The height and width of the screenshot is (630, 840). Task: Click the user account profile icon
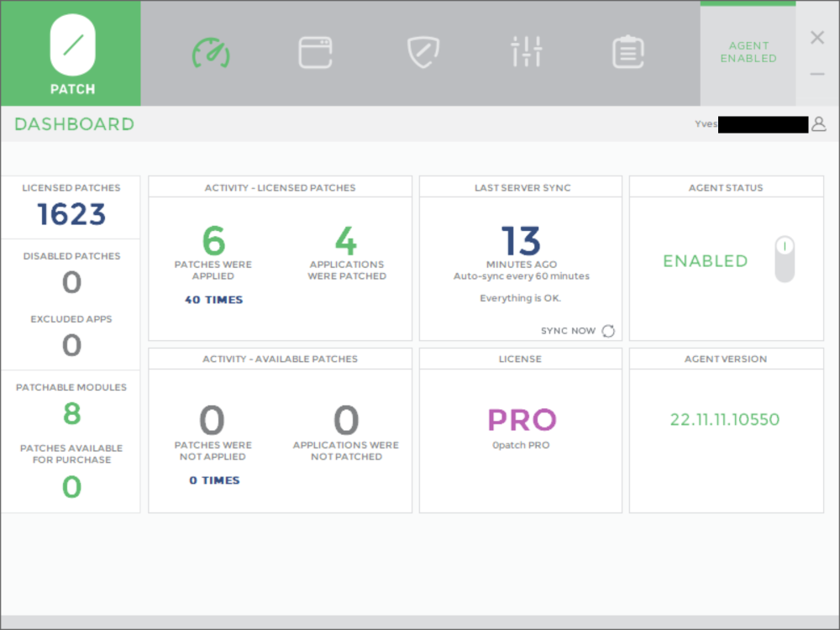[819, 124]
